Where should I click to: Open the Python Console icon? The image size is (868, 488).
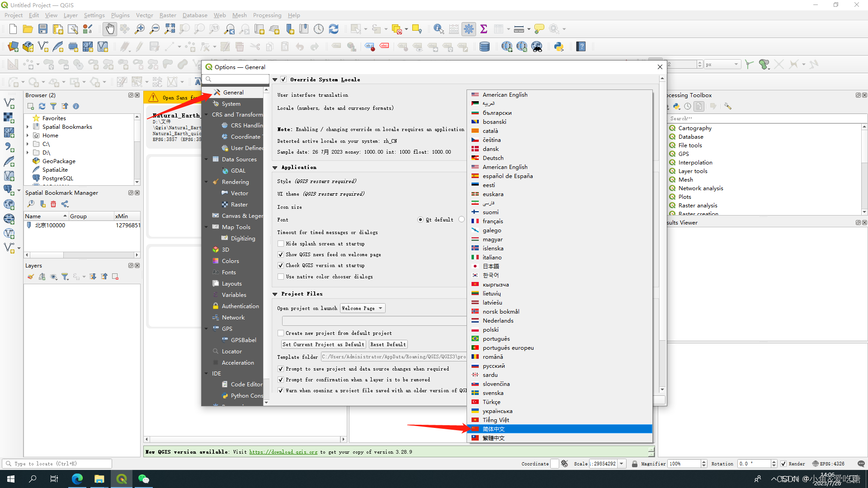(559, 47)
